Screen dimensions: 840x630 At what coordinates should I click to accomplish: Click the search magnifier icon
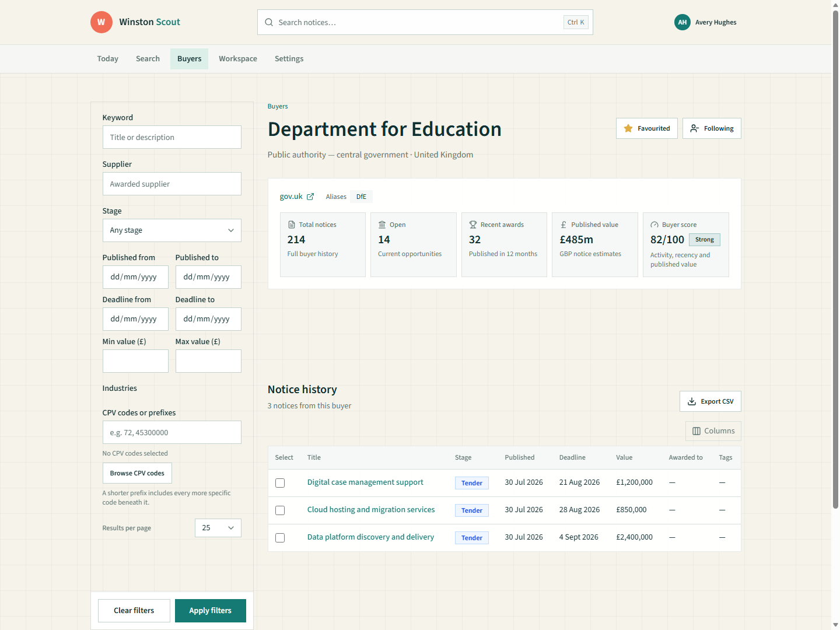tap(269, 22)
